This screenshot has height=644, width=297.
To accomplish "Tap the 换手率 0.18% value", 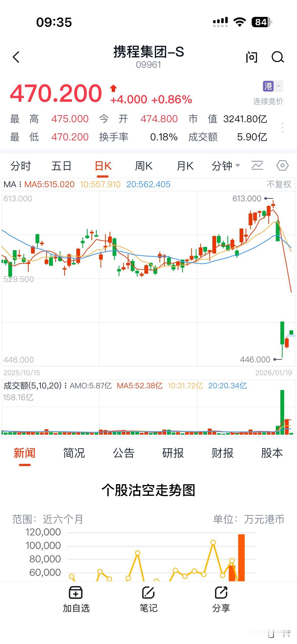I will (x=164, y=137).
